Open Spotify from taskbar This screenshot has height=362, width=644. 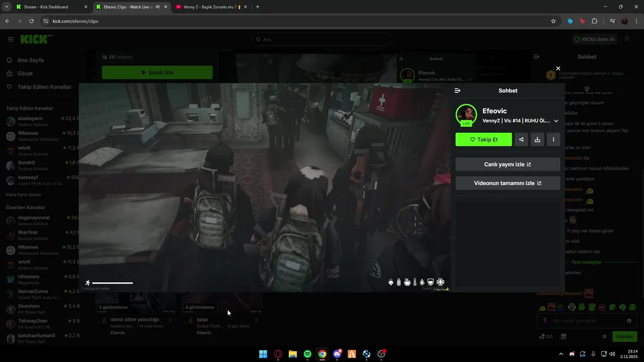pos(307,354)
